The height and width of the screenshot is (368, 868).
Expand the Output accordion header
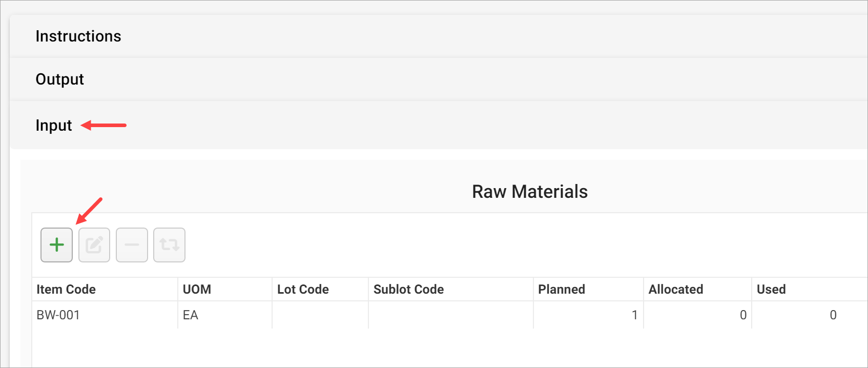[59, 79]
